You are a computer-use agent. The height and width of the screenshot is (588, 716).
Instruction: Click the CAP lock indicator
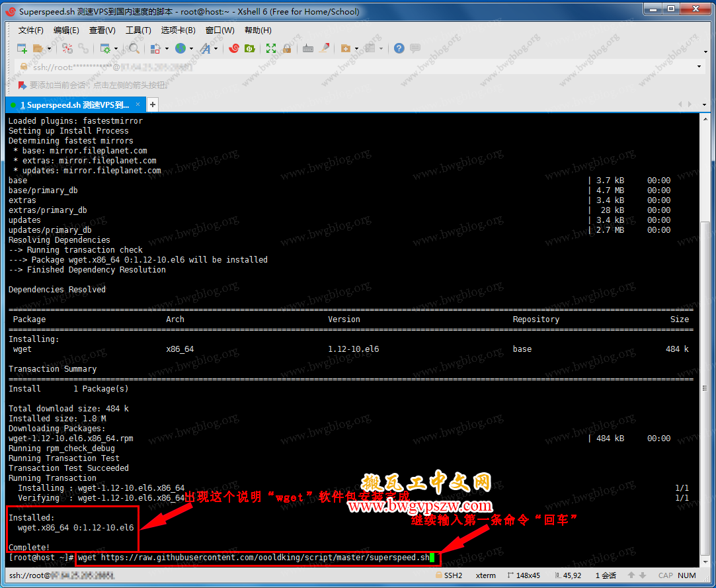coord(665,575)
